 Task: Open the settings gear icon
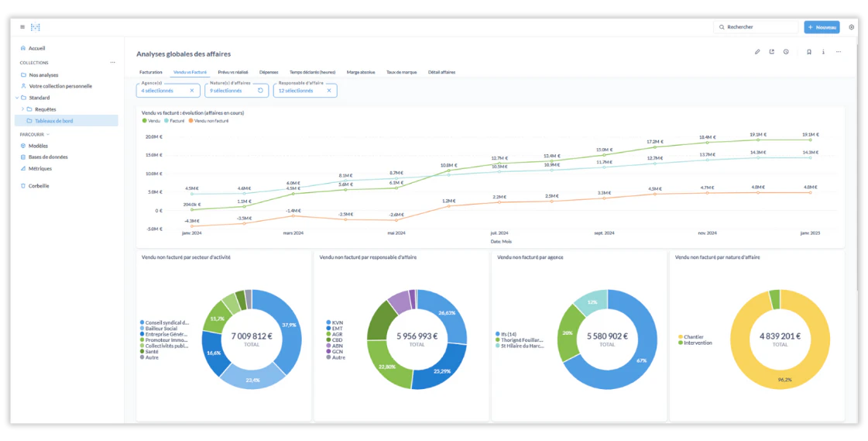pyautogui.click(x=852, y=27)
